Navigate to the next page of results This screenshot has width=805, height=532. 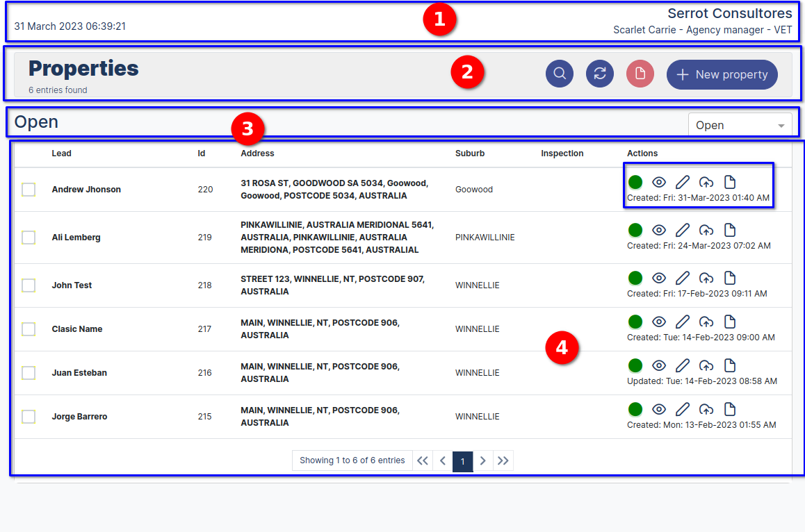(483, 460)
